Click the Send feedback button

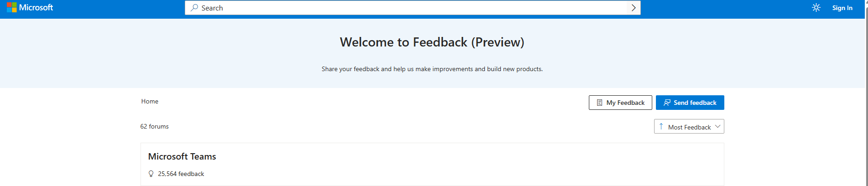tap(690, 103)
